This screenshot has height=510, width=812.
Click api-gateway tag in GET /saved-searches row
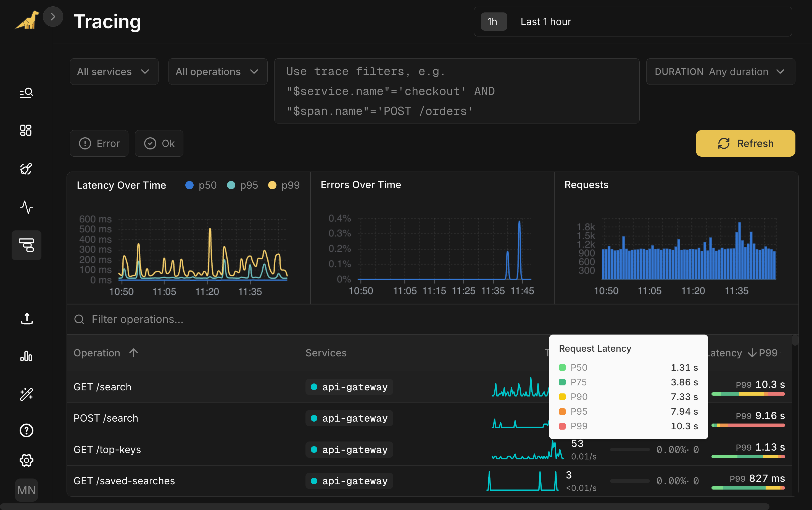[x=349, y=481]
